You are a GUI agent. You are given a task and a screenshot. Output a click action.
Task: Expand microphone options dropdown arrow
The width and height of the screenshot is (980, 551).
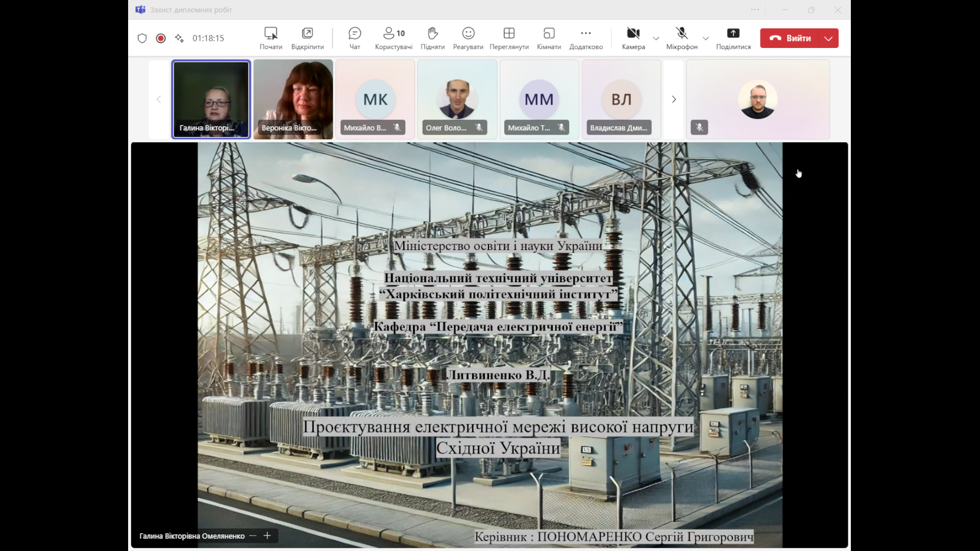pos(705,39)
